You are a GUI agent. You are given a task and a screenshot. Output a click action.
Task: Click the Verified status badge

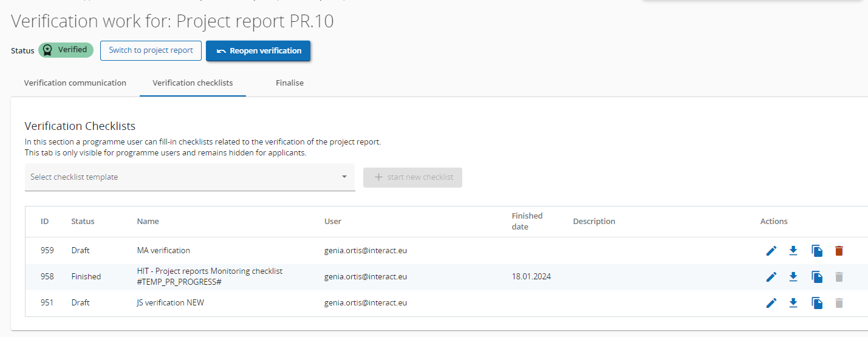(66, 50)
